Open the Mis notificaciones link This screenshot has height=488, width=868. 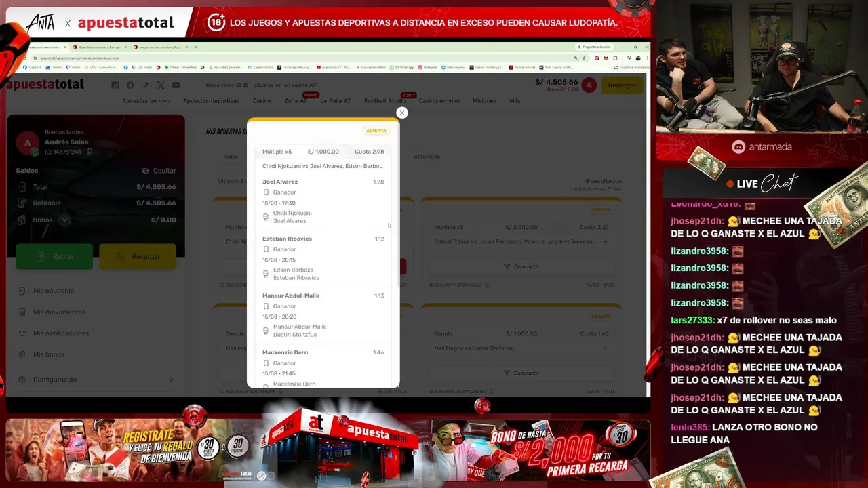61,333
